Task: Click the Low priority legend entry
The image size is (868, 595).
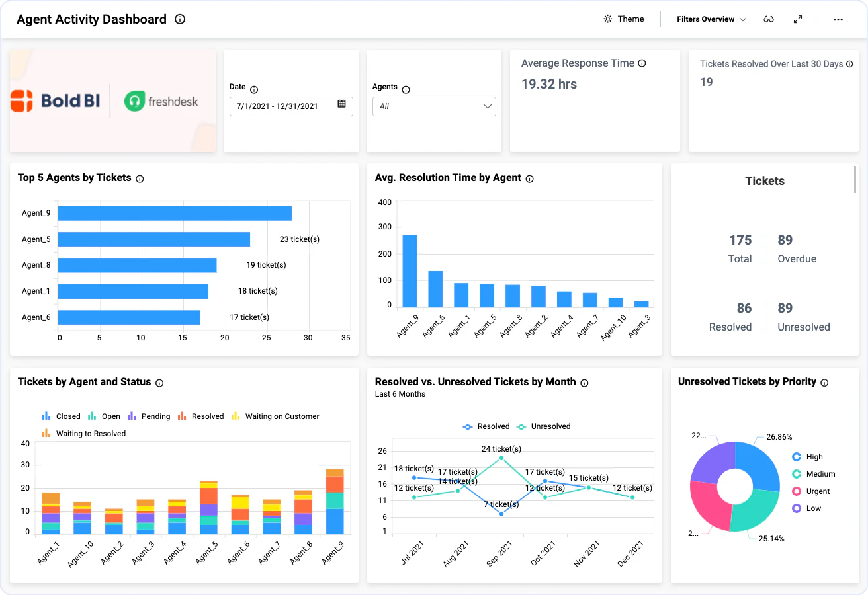Action: pos(806,508)
